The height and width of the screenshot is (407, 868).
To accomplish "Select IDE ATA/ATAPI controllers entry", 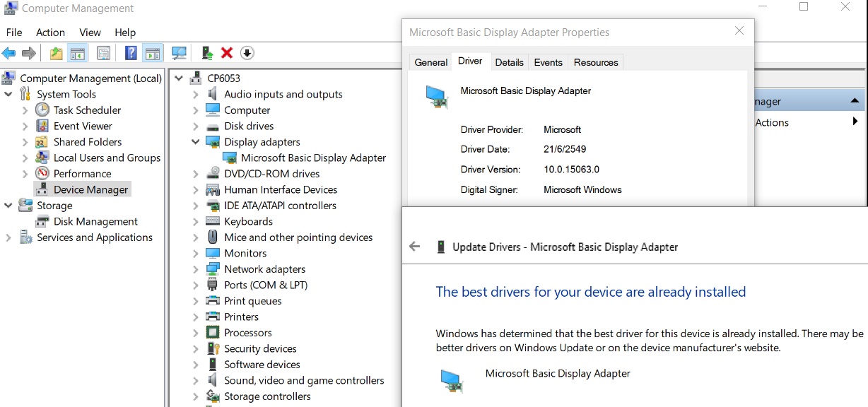I will 280,206.
